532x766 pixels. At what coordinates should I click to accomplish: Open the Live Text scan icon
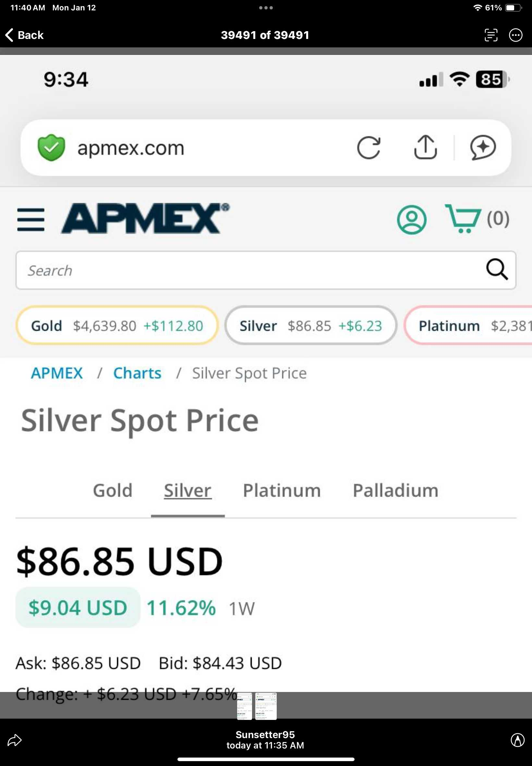click(x=491, y=35)
